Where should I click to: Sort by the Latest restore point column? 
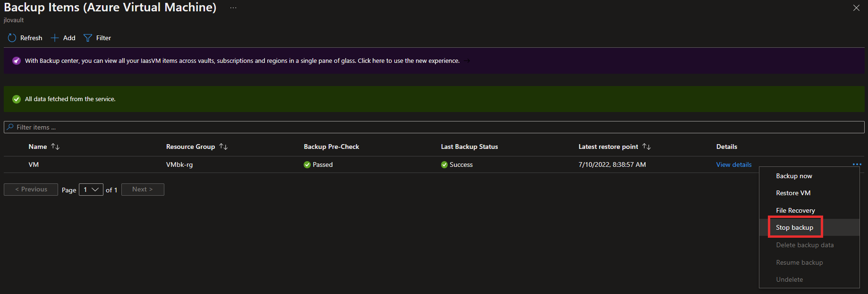[647, 147]
